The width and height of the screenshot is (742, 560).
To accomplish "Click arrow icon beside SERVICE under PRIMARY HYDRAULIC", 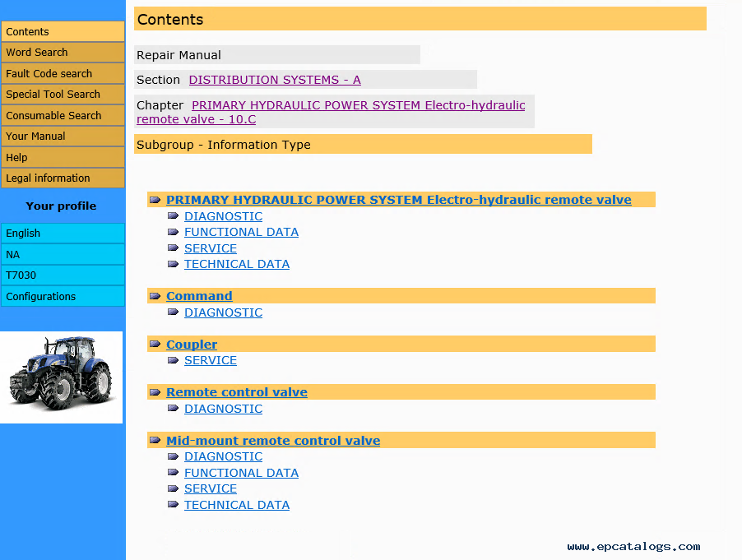I will coord(174,248).
